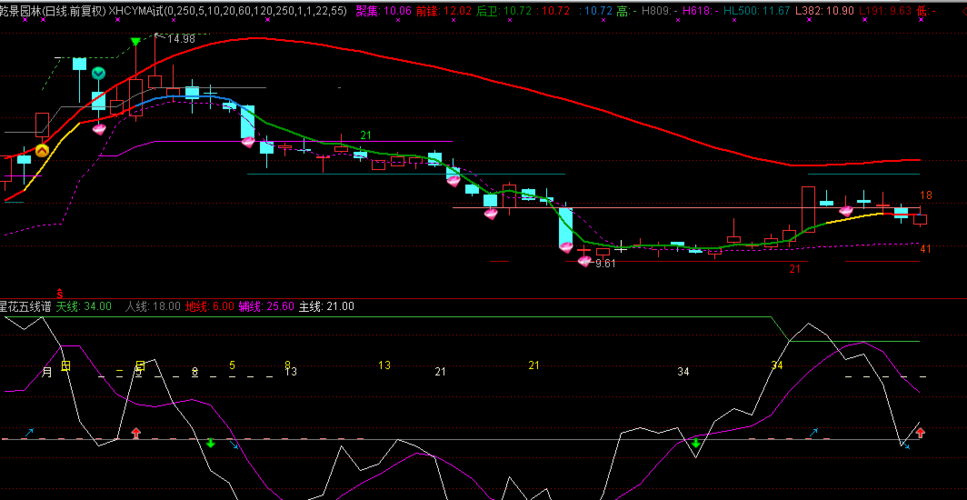Click the 星花五线谱 indicator name
This screenshot has height=500, width=967.
tap(25, 306)
